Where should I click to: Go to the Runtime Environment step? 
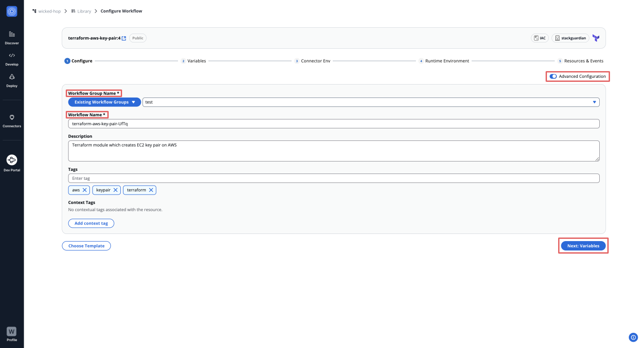447,60
